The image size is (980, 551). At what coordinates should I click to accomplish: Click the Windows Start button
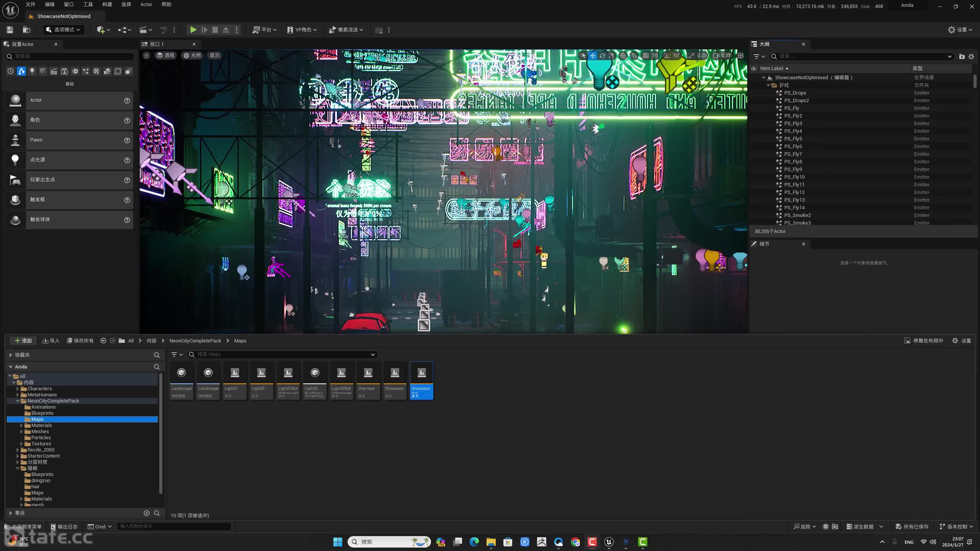338,542
